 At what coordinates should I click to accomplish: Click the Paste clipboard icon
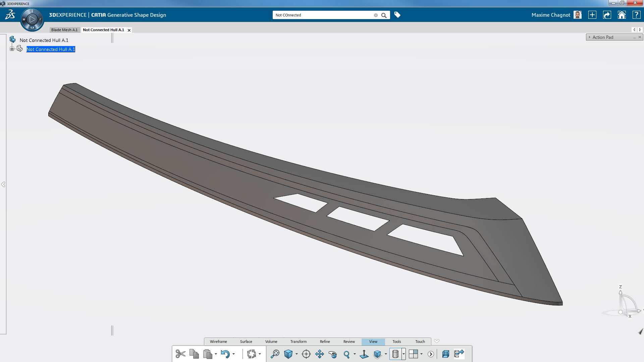click(x=208, y=354)
